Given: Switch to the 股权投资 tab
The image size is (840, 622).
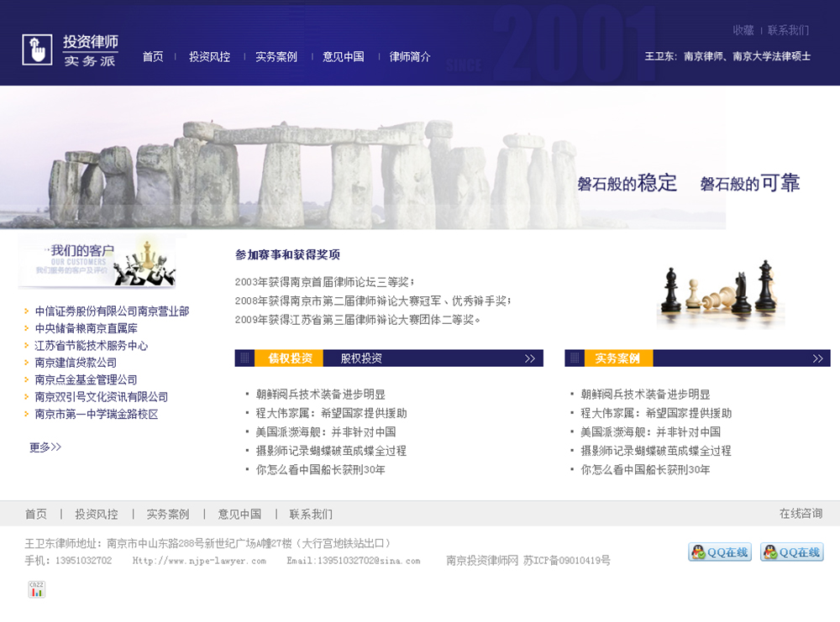Looking at the screenshot, I should point(361,358).
